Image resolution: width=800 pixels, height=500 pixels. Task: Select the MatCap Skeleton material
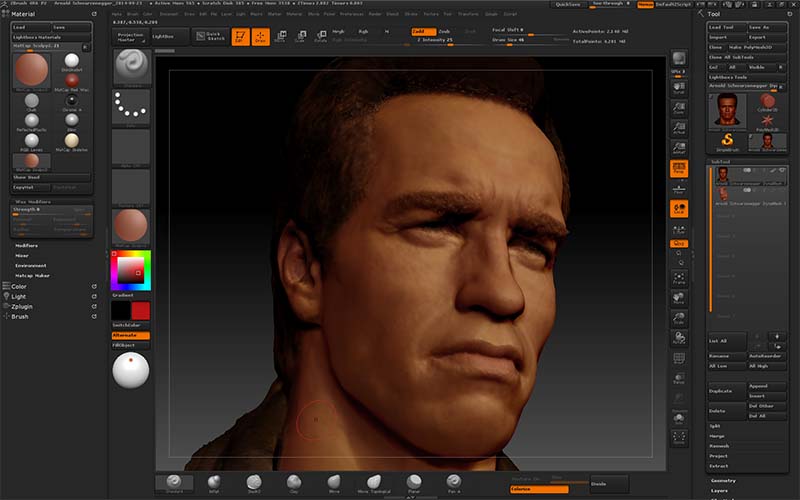72,142
